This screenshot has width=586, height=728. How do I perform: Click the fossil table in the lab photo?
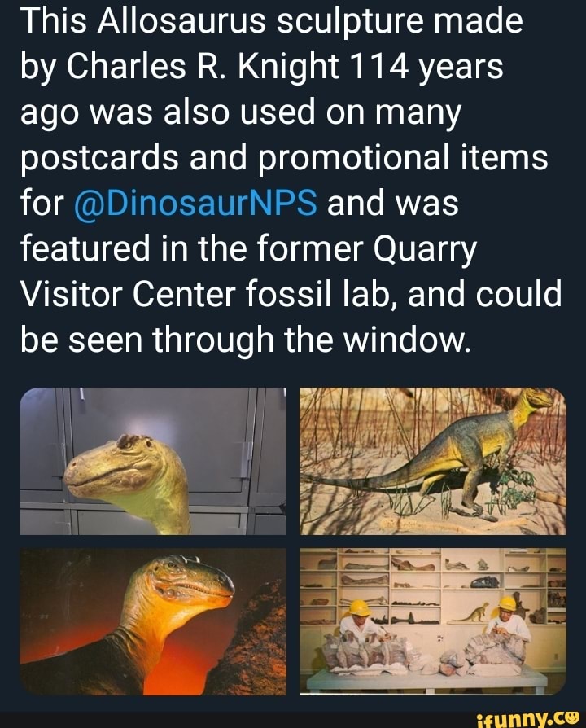pos(431,676)
